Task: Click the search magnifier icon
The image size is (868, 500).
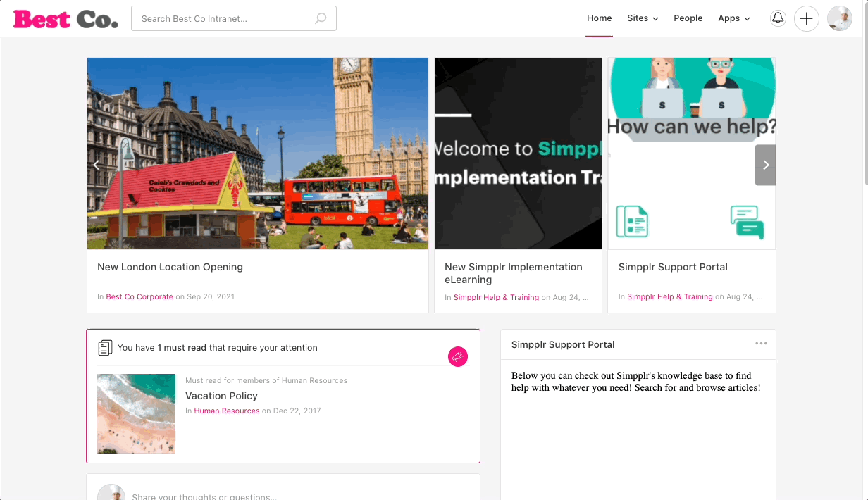Action: coord(321,19)
